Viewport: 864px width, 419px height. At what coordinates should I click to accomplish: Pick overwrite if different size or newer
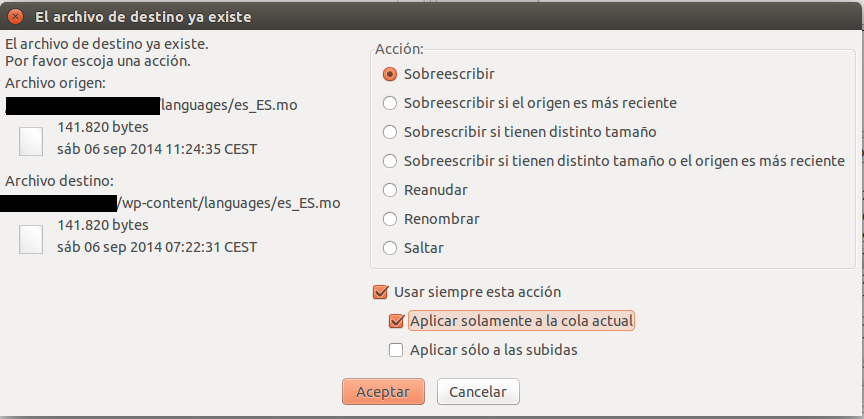[614, 161]
